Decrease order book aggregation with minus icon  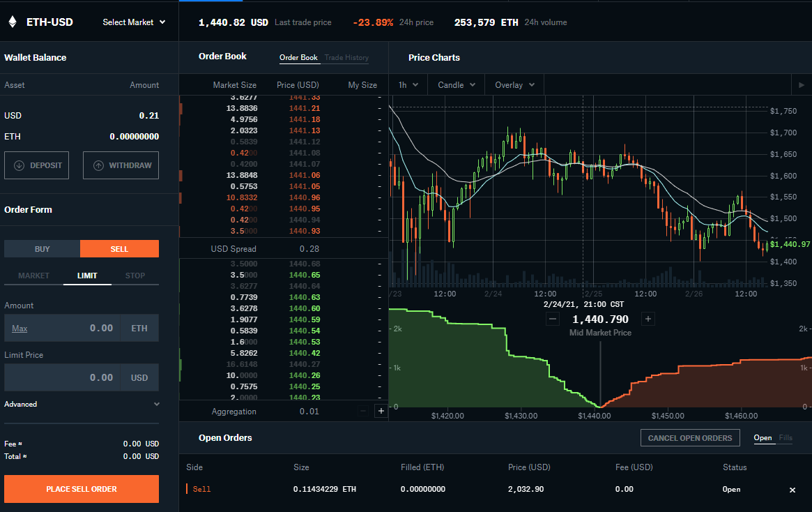(x=363, y=411)
